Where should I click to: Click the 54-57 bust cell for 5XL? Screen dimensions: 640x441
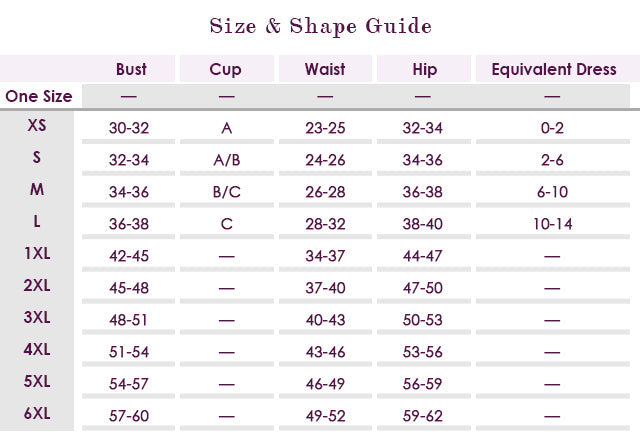tap(129, 383)
